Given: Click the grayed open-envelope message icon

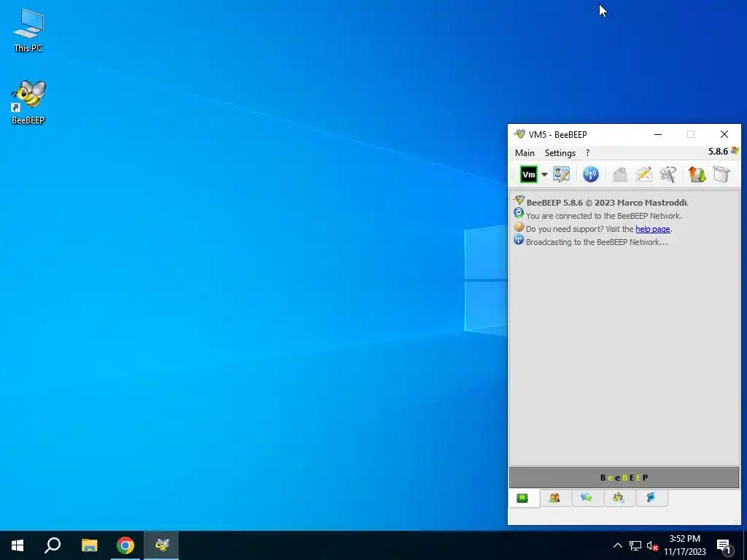Looking at the screenshot, I should click(619, 174).
